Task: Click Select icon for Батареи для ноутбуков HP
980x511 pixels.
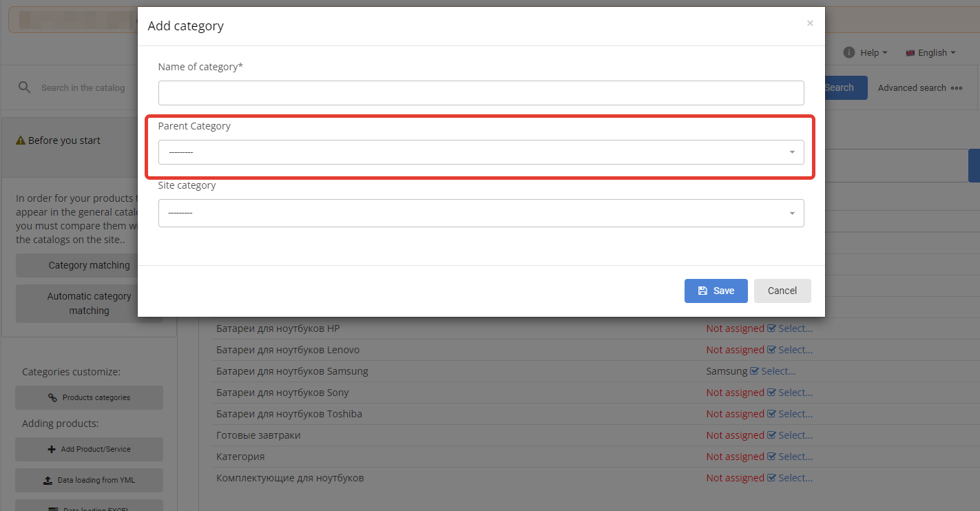Action: (x=771, y=329)
